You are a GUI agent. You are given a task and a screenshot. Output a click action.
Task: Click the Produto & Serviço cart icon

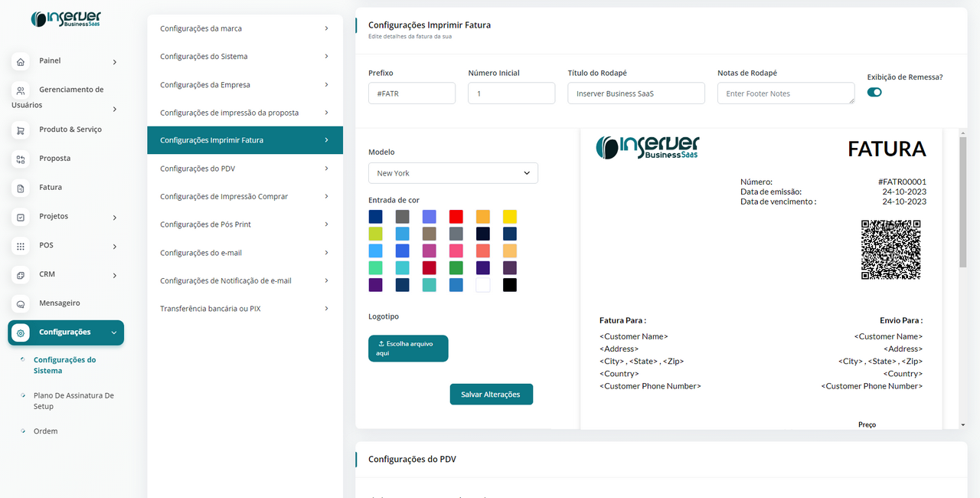pos(21,130)
